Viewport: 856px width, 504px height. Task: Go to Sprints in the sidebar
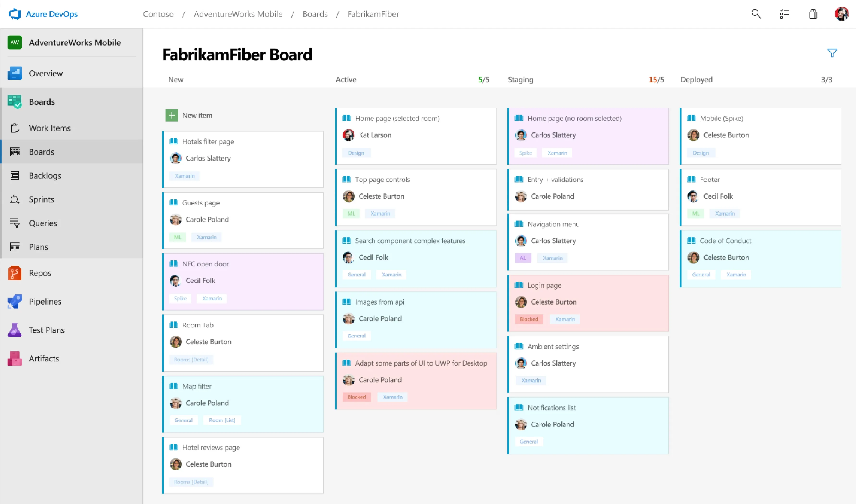tap(41, 199)
